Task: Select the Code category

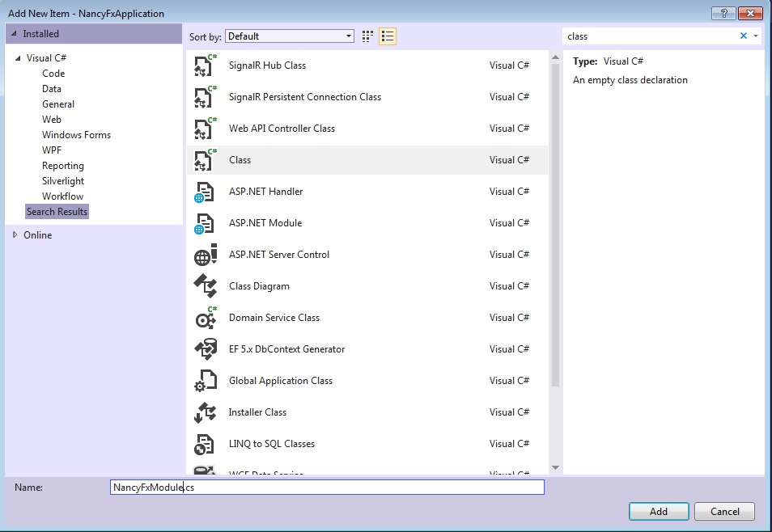Action: pyautogui.click(x=53, y=74)
